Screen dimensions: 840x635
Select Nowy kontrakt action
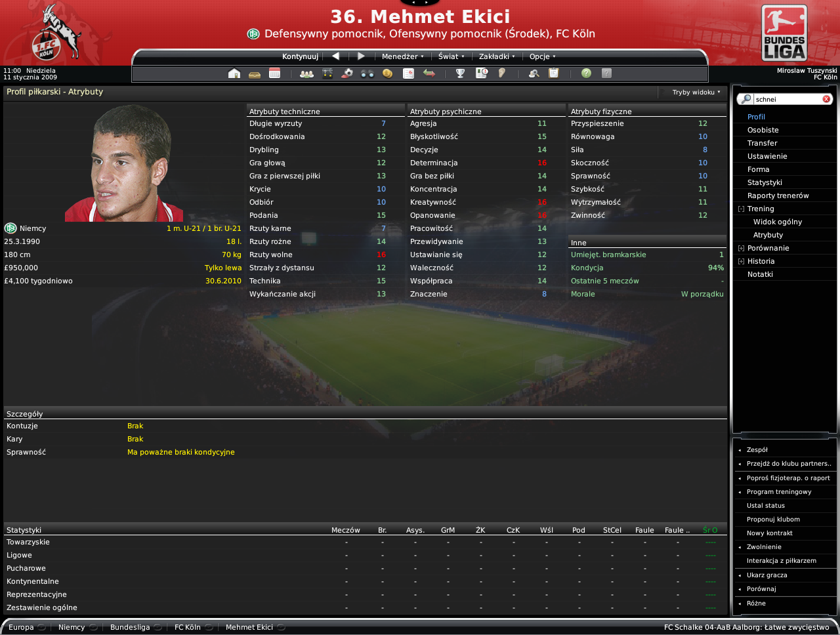click(769, 533)
